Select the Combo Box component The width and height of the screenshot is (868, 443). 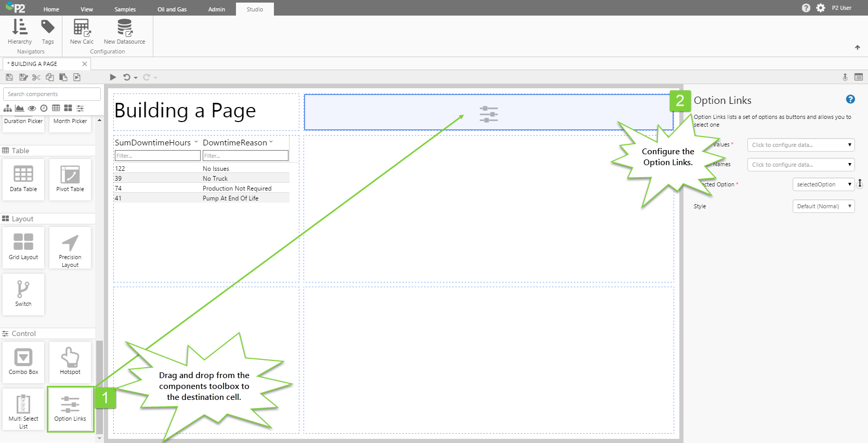pos(23,363)
